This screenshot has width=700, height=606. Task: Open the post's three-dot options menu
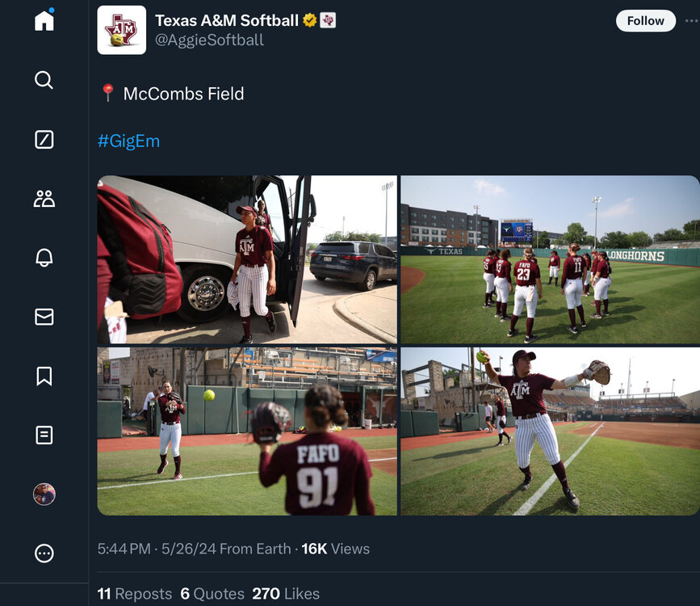(690, 21)
